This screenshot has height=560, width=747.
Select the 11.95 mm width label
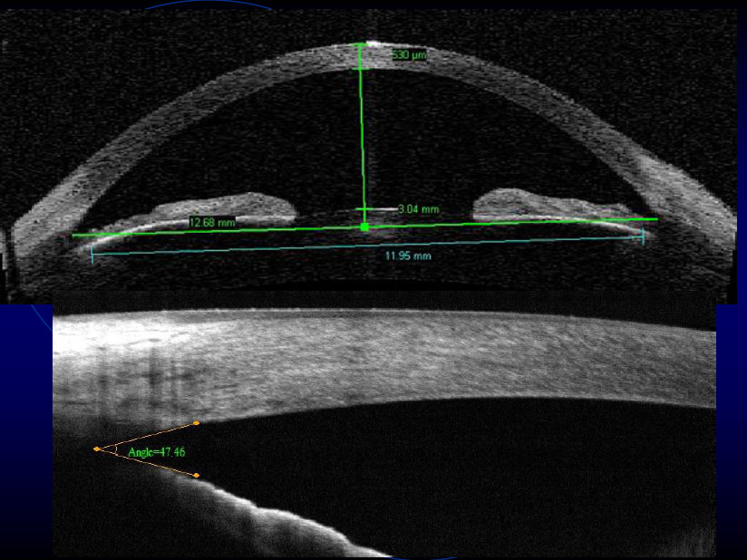click(x=408, y=256)
